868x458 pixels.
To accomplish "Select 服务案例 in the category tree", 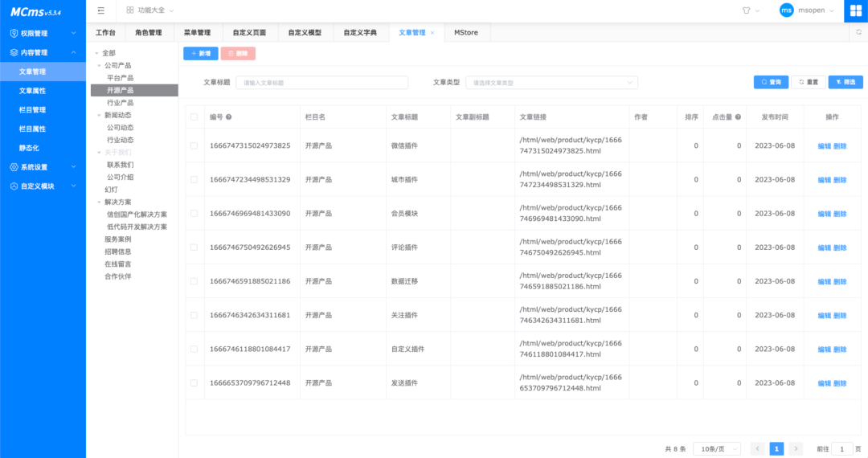I will (x=118, y=239).
